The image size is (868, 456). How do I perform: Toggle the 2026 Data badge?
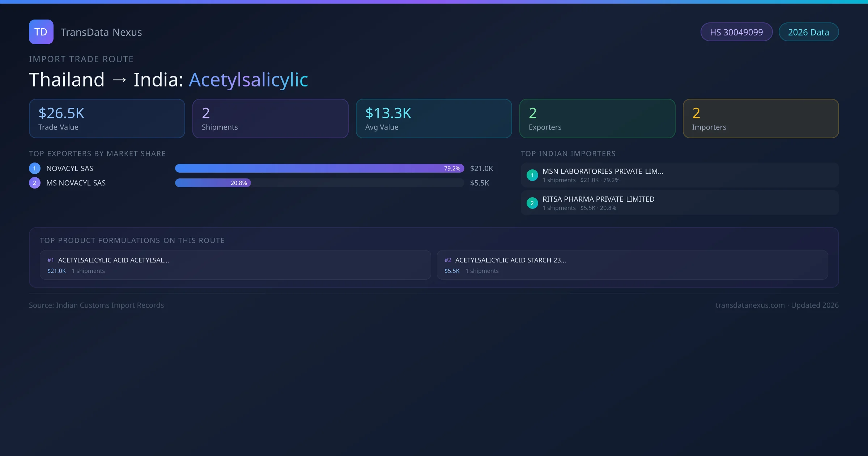(x=809, y=32)
